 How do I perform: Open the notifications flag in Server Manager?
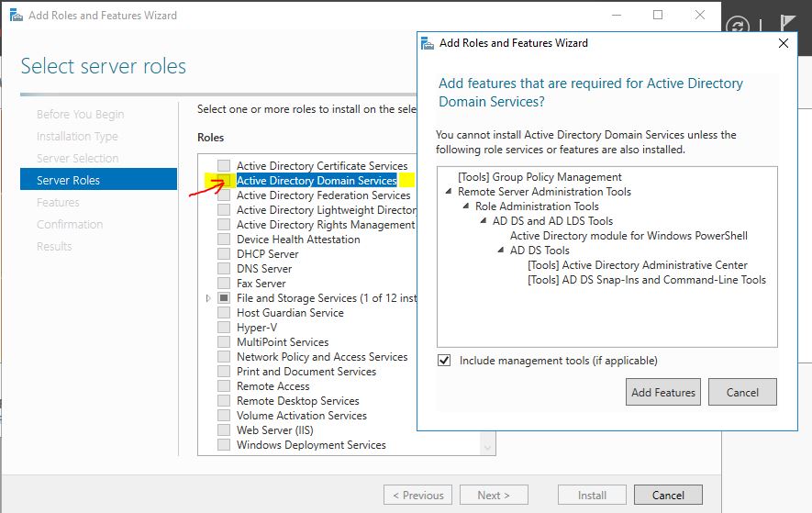[787, 24]
